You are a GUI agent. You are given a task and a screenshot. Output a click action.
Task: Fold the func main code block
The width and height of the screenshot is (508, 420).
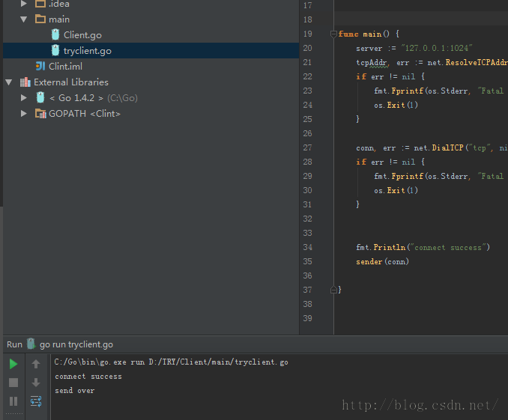point(333,34)
